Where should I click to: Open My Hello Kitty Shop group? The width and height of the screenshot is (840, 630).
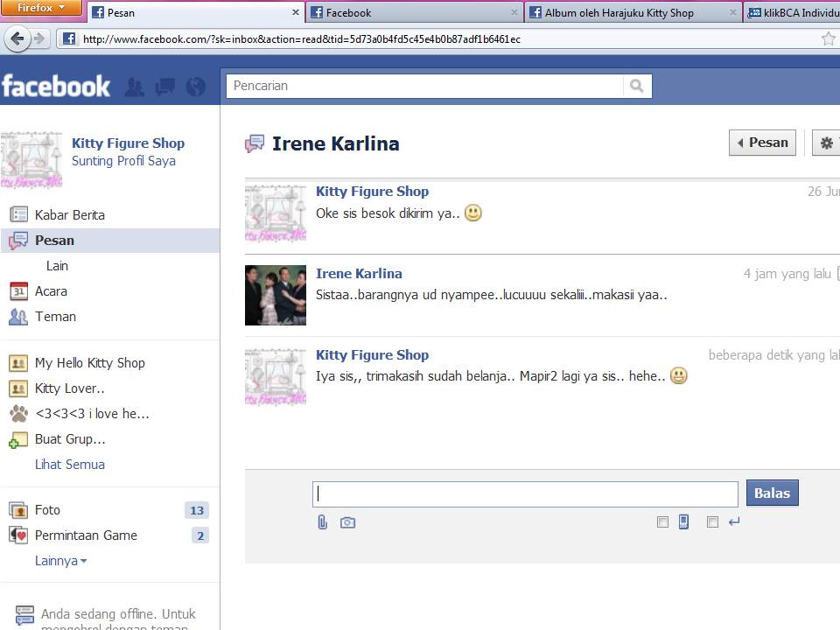[x=90, y=363]
